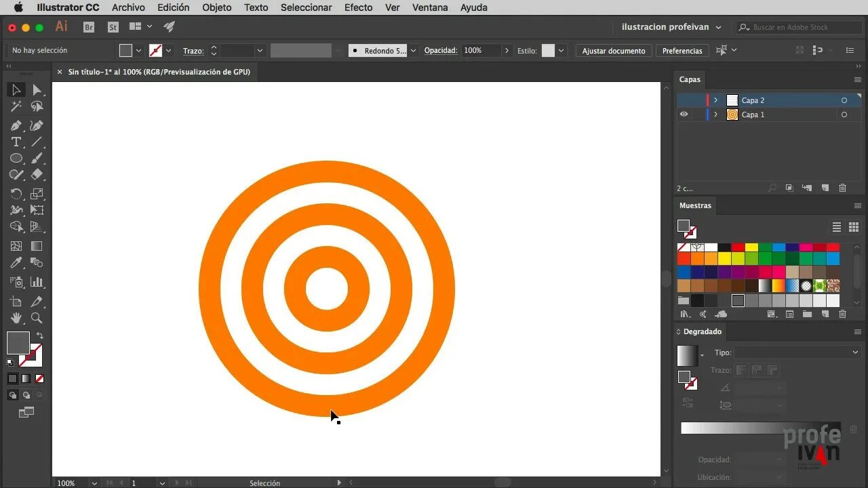Select the Perspective Grid tool
868x488 pixels.
[37, 226]
